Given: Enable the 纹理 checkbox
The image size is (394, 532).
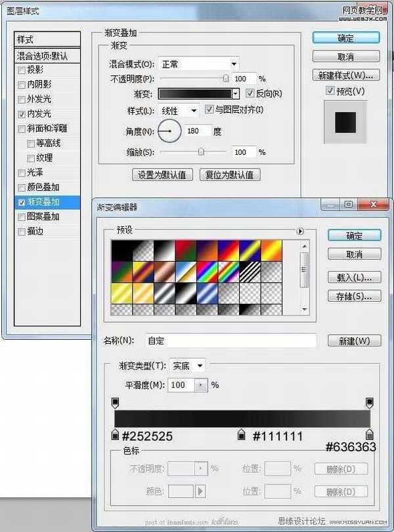Looking at the screenshot, I should tap(31, 158).
